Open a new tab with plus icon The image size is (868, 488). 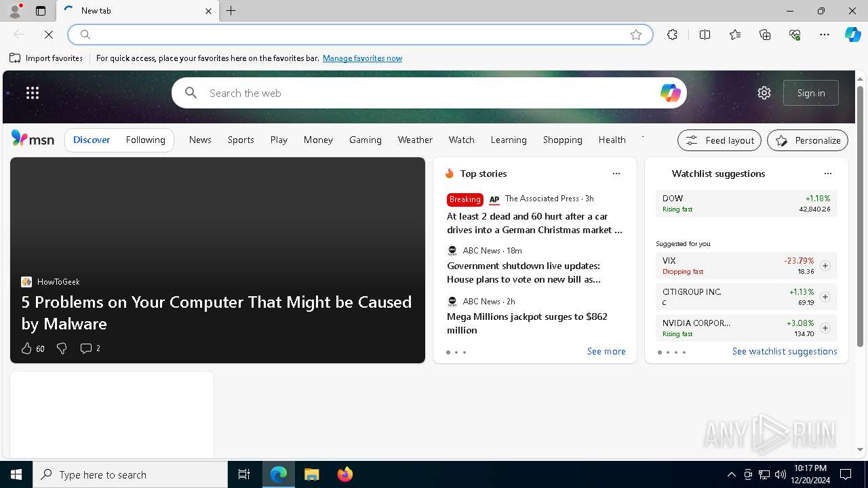[231, 11]
